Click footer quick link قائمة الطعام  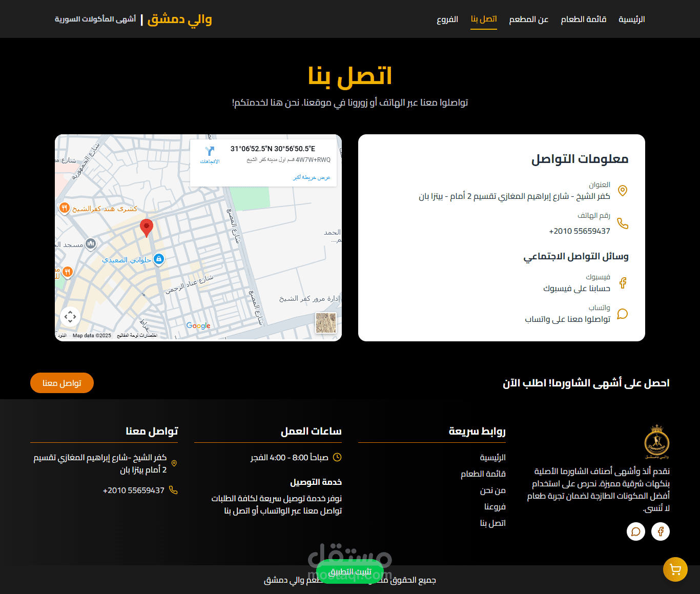coord(483,474)
